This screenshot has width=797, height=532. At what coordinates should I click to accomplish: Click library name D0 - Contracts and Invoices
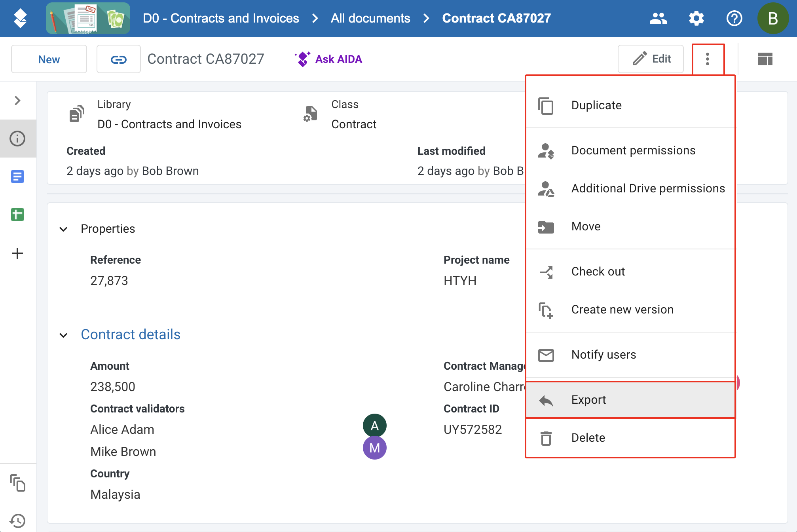169,124
